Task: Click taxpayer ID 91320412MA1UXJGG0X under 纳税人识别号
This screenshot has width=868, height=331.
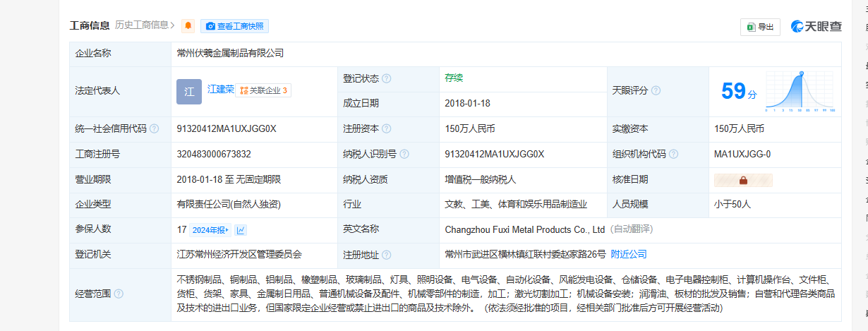Action: 495,155
